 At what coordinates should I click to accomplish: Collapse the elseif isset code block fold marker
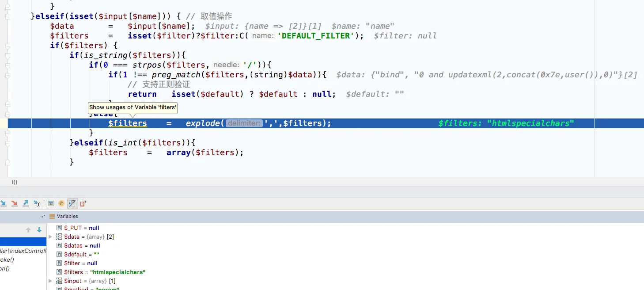(x=8, y=16)
